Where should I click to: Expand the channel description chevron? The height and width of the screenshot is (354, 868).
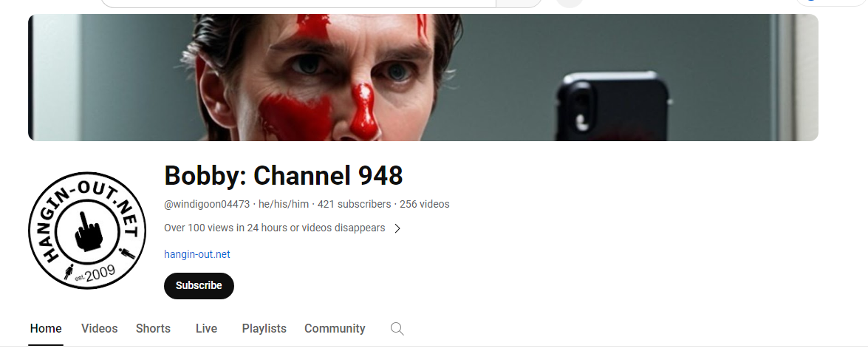[x=397, y=228]
